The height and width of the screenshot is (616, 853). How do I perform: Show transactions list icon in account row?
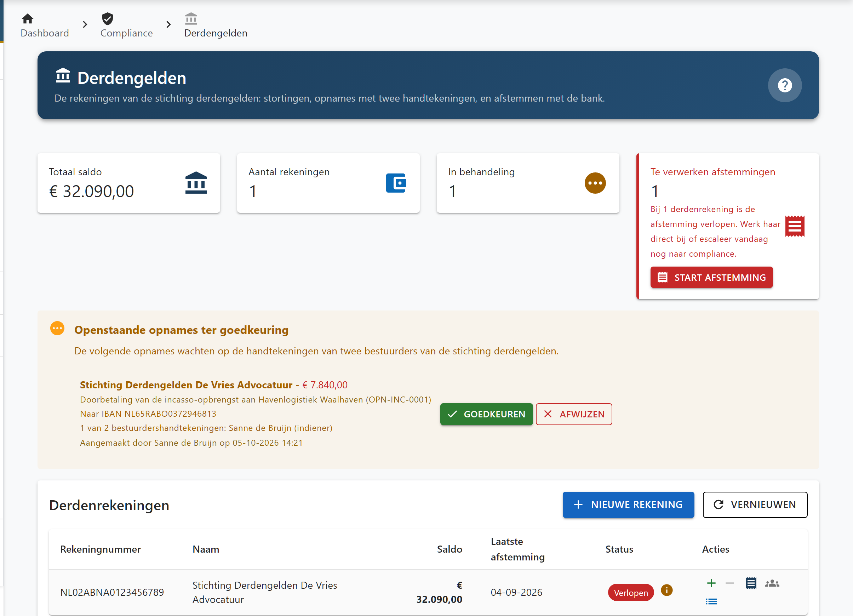pyautogui.click(x=711, y=601)
